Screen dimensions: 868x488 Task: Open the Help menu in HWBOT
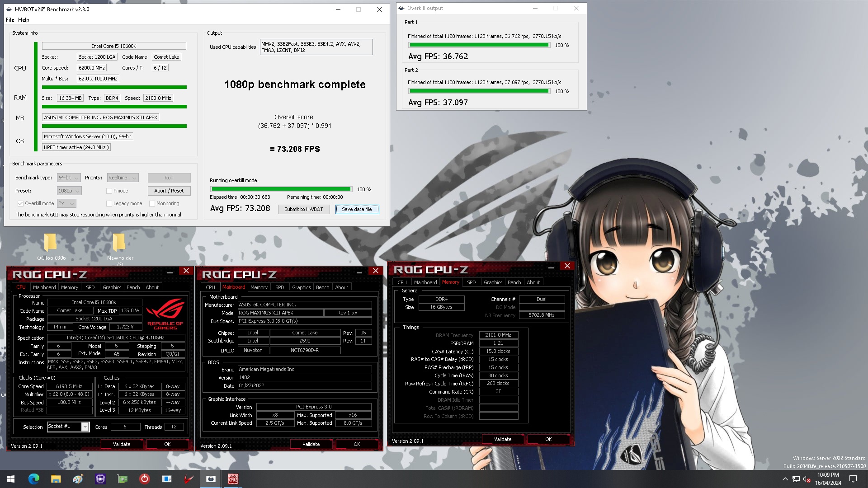coord(24,20)
